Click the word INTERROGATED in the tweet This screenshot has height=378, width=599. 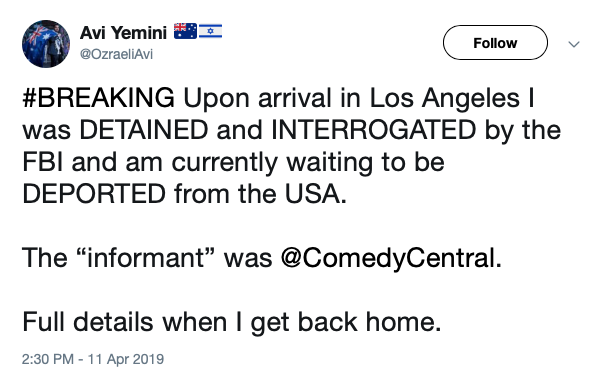tap(374, 130)
